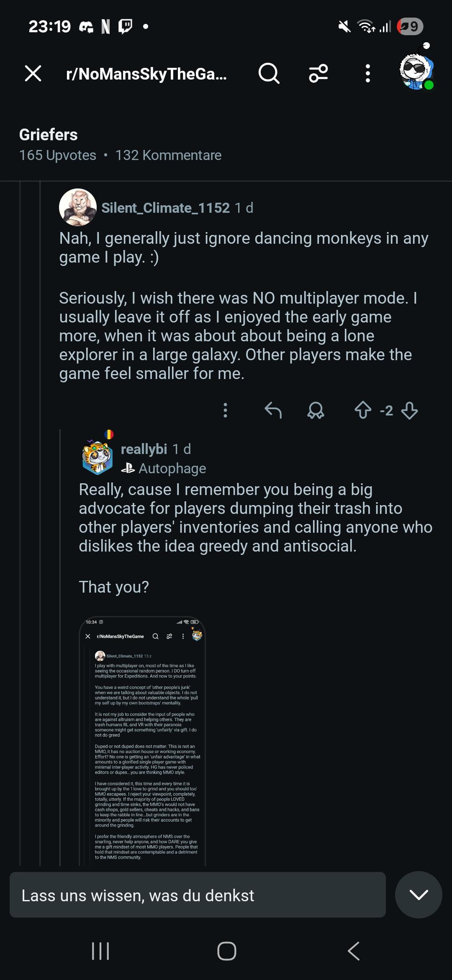452x980 pixels.
Task: Open Silent_Climate_1152 user profile link
Action: click(x=165, y=208)
